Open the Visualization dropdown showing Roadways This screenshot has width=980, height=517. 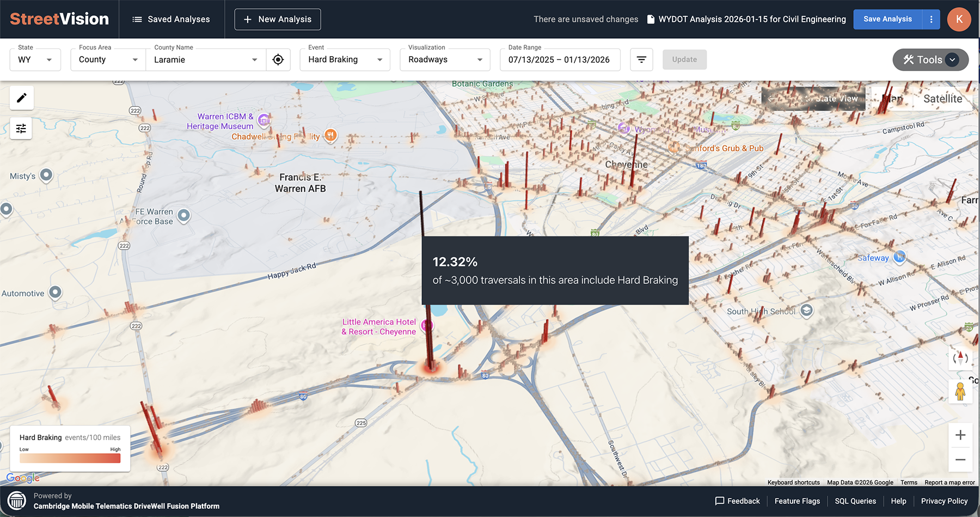click(x=445, y=59)
